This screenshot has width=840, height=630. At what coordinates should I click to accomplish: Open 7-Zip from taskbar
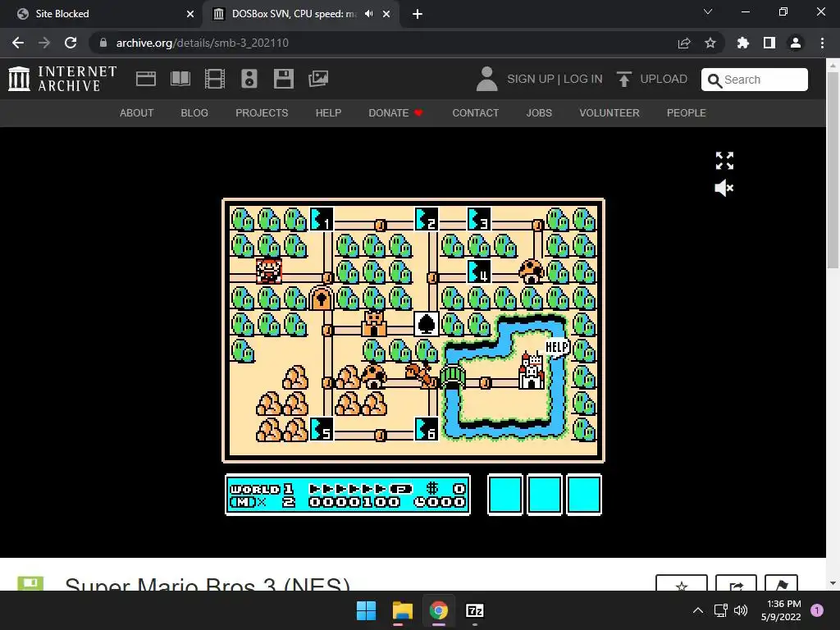(x=475, y=610)
